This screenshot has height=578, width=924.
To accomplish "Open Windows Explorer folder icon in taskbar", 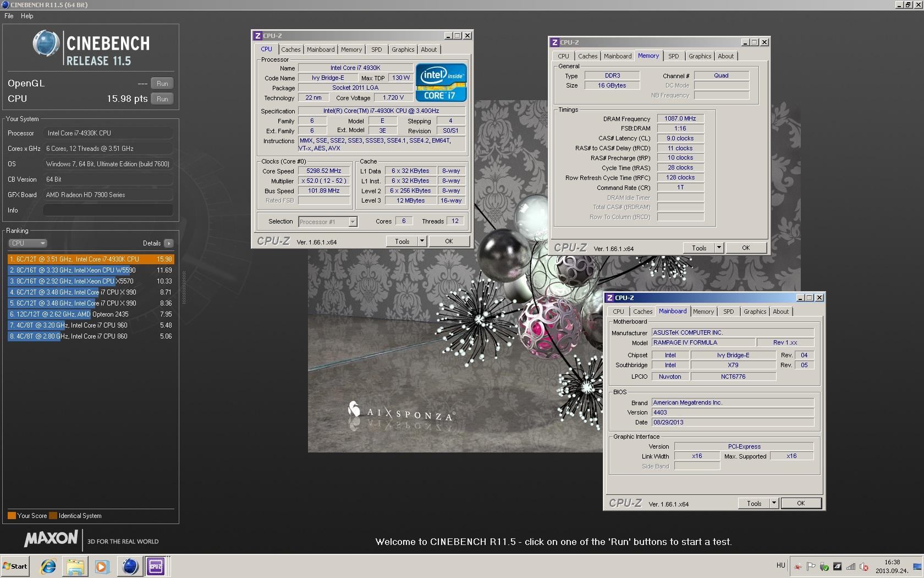I will coord(75,566).
